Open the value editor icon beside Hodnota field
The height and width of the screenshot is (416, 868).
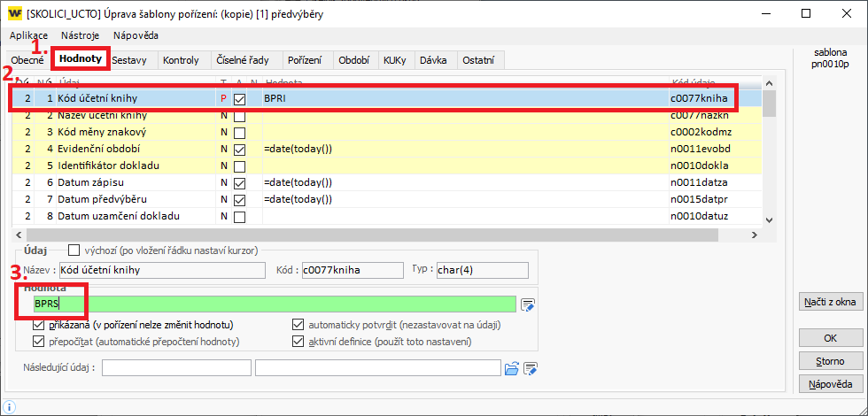click(x=528, y=304)
